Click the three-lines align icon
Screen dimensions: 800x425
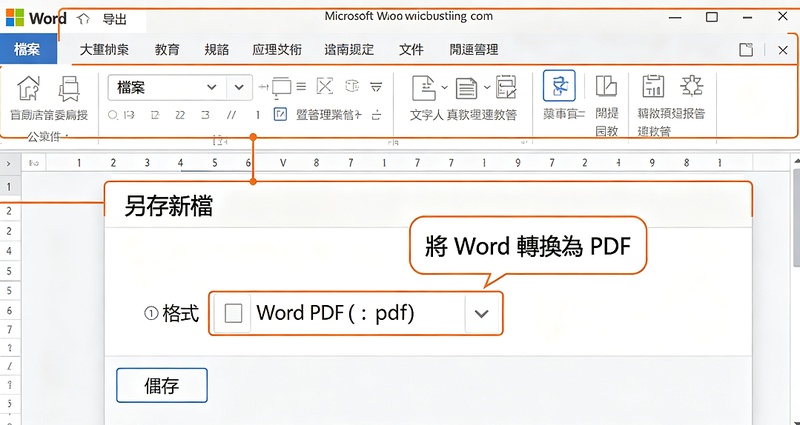[302, 87]
